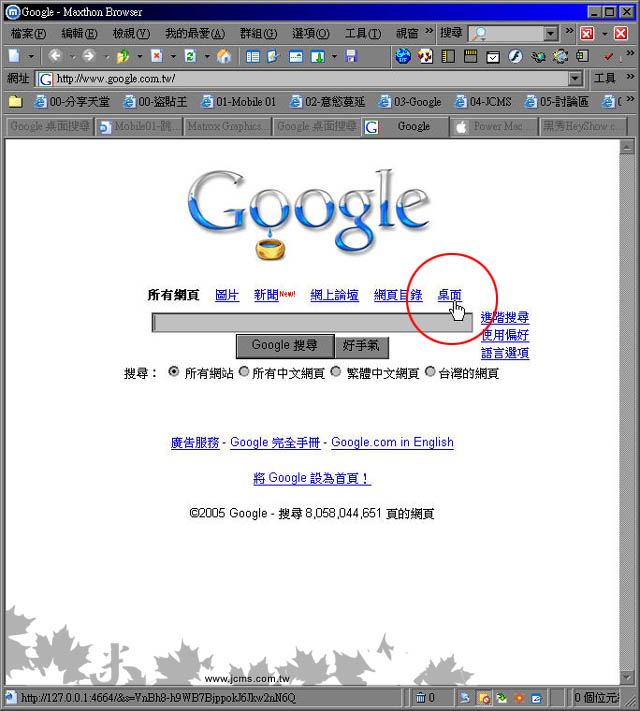
Task: Open the 檔案(F) menu
Action: [29, 34]
